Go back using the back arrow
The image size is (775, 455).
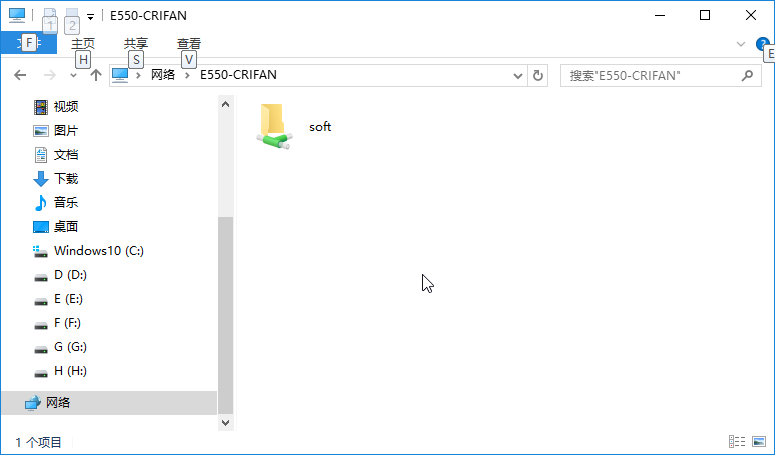[x=20, y=75]
